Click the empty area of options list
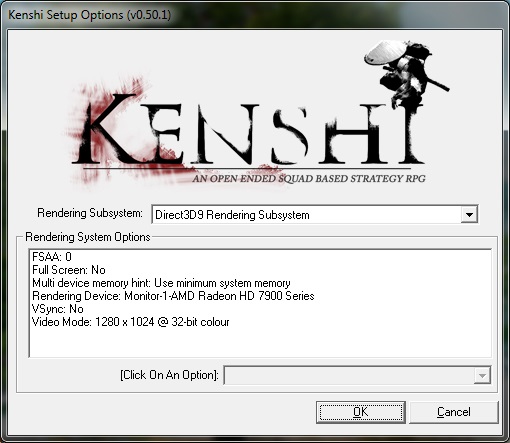 click(x=260, y=342)
